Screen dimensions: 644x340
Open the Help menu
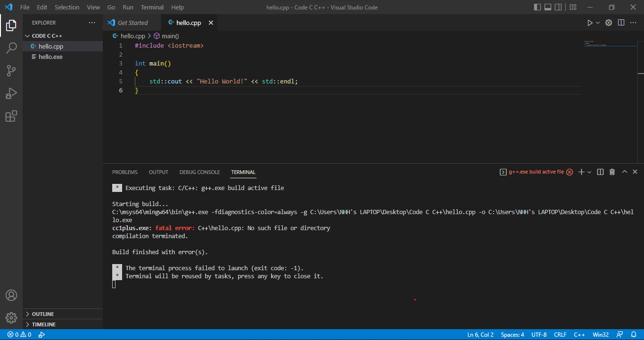[177, 7]
